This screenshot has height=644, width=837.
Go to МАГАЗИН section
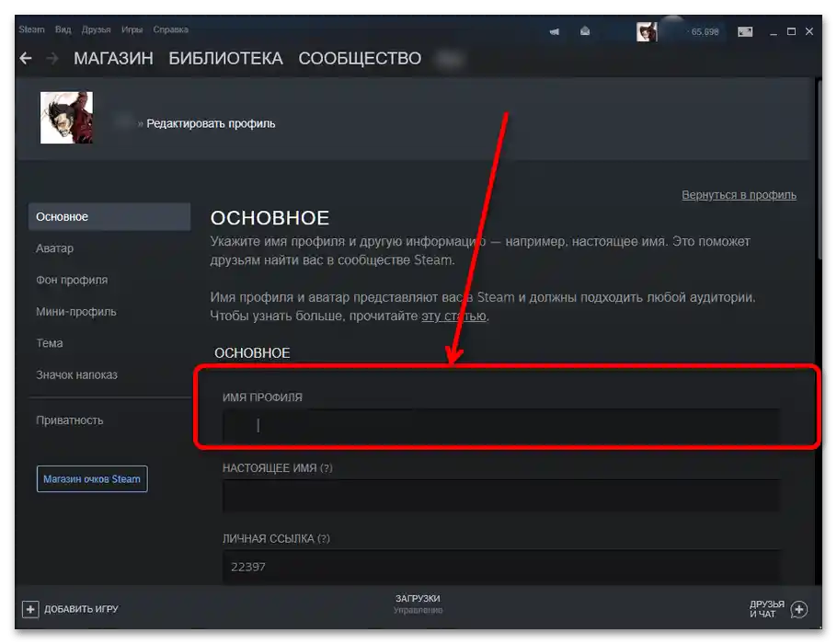tap(113, 58)
